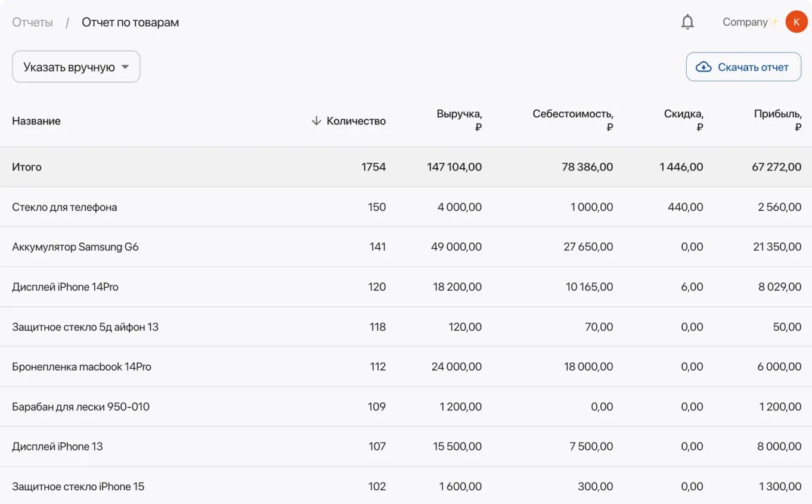Screen dimensions: 812x504
Task: Click the Бронепленка macbook 14Pro row
Action: (82, 367)
